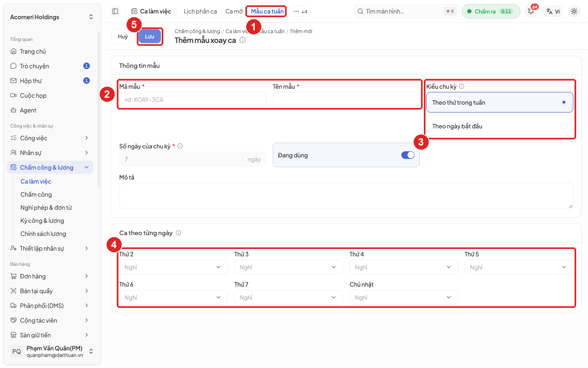Switch to the Ca mở tab
This screenshot has width=588, height=368.
click(234, 11)
